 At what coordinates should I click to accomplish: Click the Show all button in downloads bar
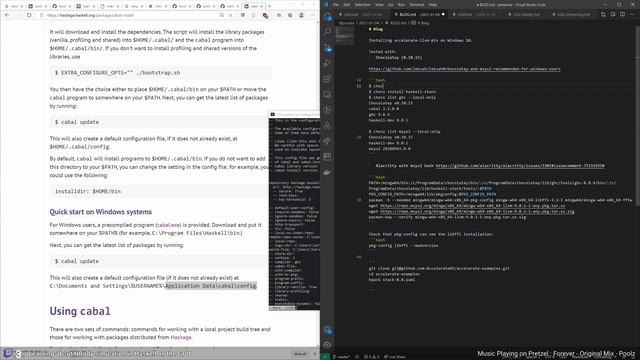[x=300, y=354]
